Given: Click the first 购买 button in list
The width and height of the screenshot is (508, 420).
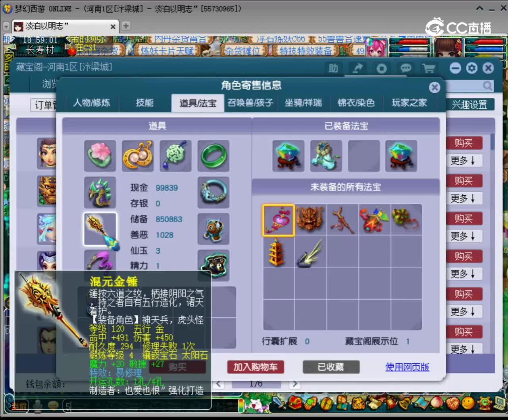Looking at the screenshot, I should [464, 143].
